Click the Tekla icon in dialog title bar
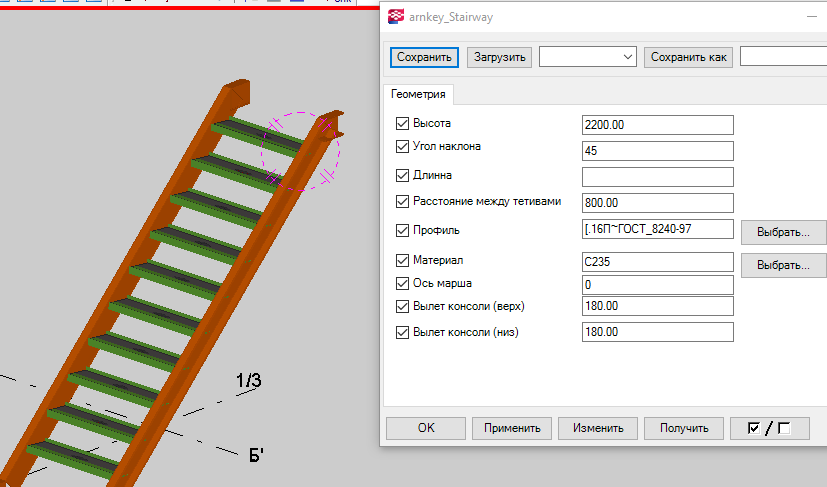This screenshot has height=487, width=827. (397, 17)
